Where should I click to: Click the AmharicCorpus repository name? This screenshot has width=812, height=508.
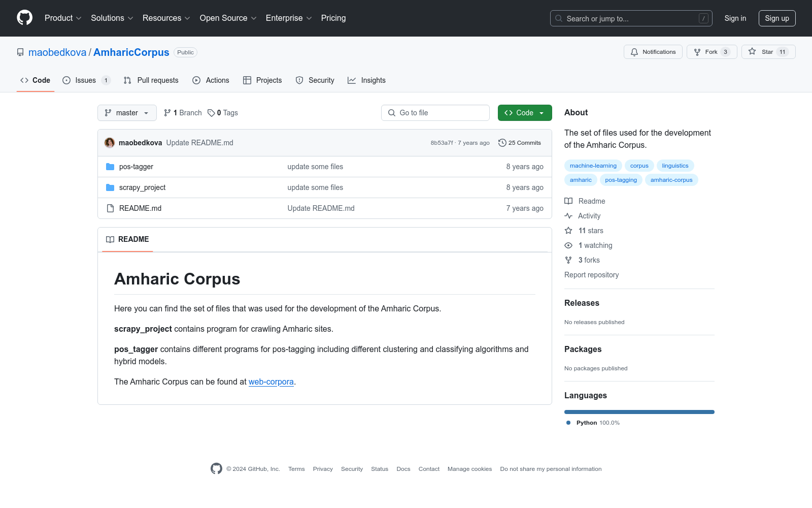[131, 52]
